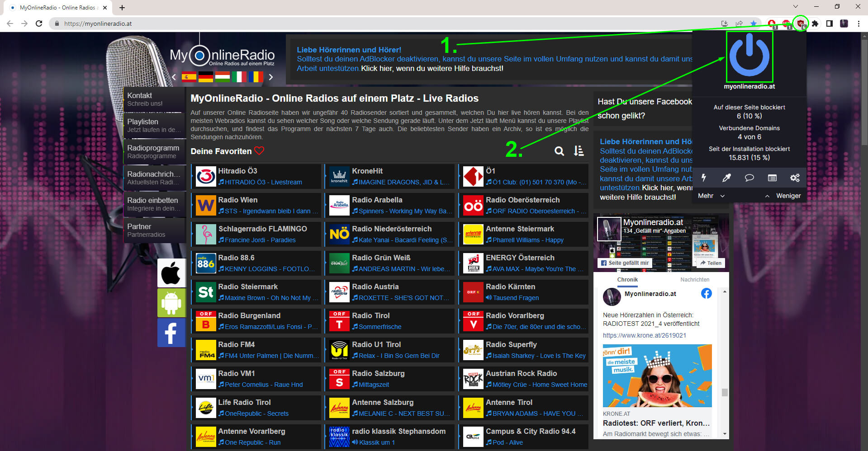Open Radio einbetten in the side menu

[154, 204]
